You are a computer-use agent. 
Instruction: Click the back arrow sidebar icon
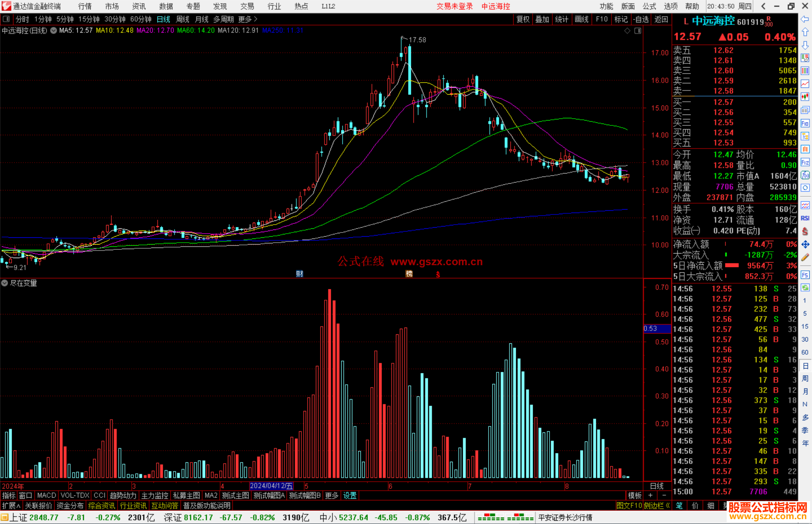tap(805, 19)
